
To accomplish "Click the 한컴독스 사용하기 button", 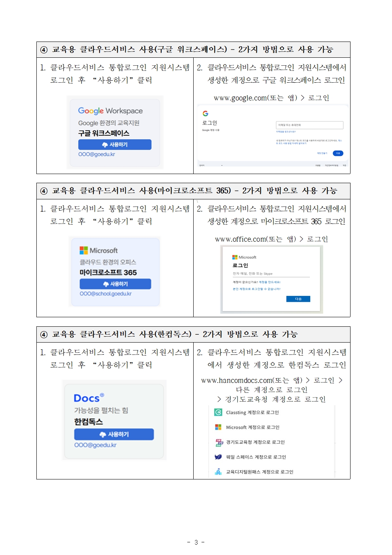I will pos(114,434).
